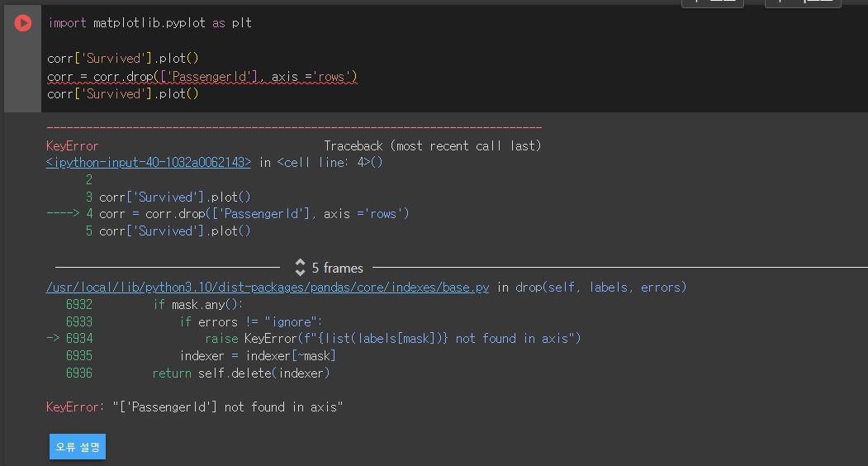Click line 6934 raise KeyError statement
This screenshot has height=466, width=868.
coord(392,339)
